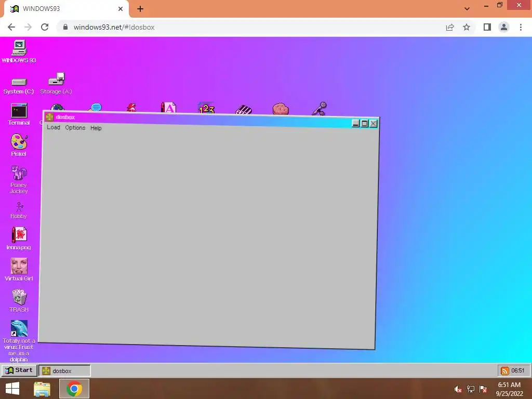Click the dosbox title bar icon

49,117
